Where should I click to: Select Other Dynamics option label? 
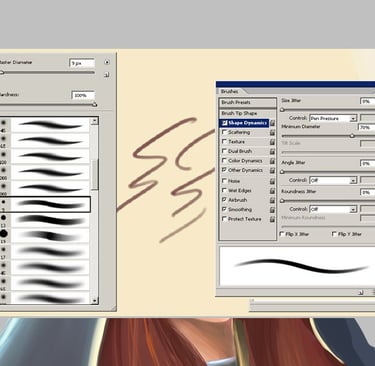pyautogui.click(x=245, y=170)
